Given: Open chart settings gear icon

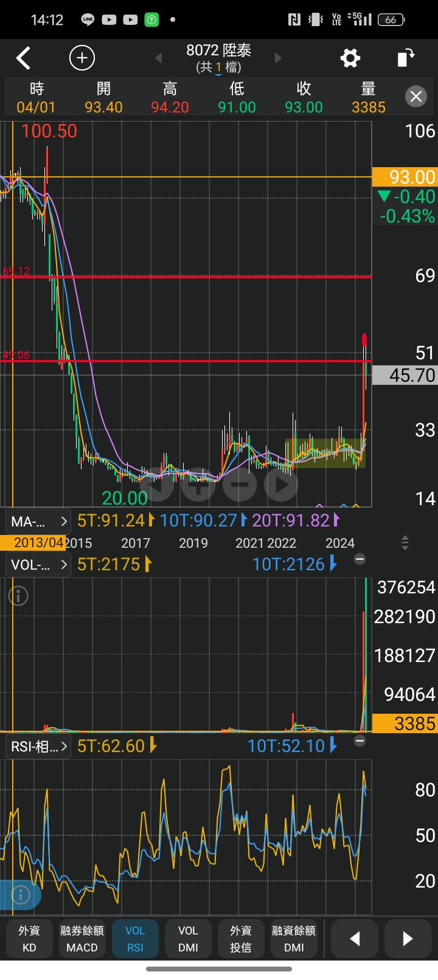Looking at the screenshot, I should [350, 58].
